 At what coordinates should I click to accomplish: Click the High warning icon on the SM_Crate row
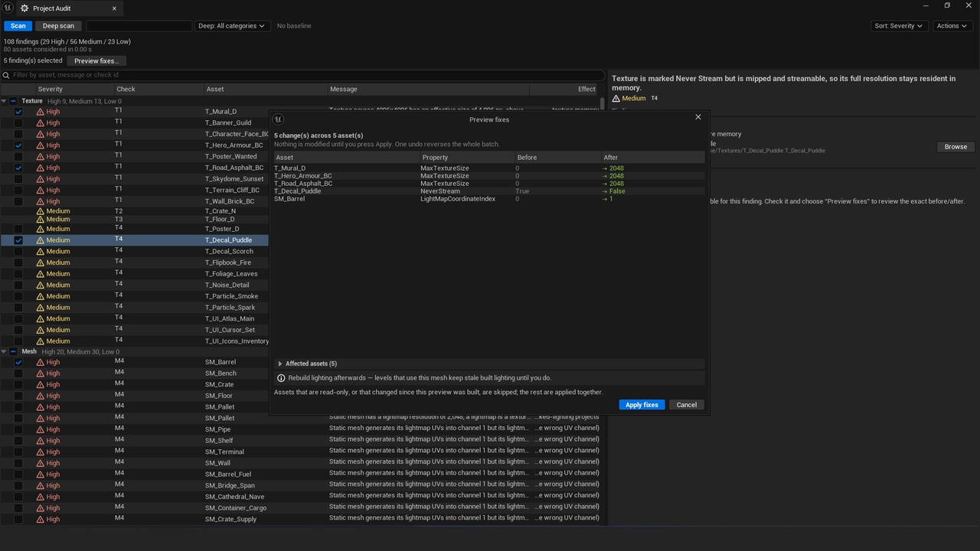41,384
